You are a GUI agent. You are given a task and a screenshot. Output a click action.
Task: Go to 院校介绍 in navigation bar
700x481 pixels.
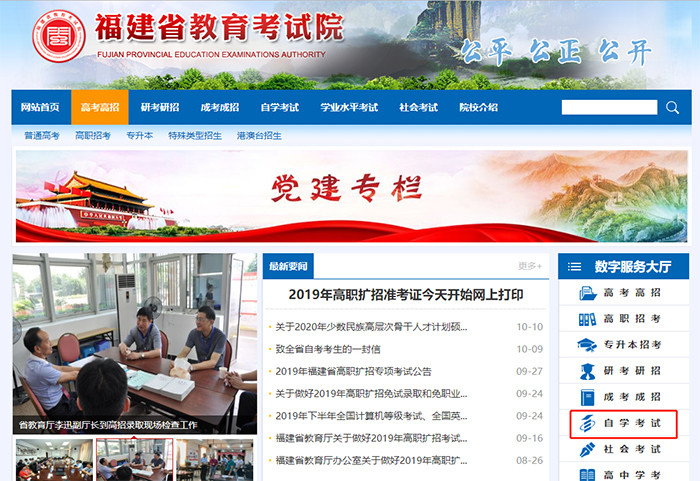coord(478,108)
